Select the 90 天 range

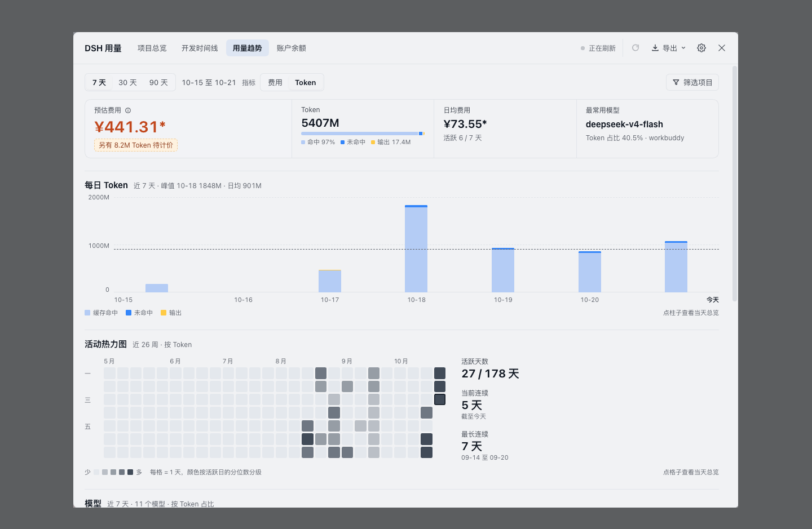[x=158, y=82]
